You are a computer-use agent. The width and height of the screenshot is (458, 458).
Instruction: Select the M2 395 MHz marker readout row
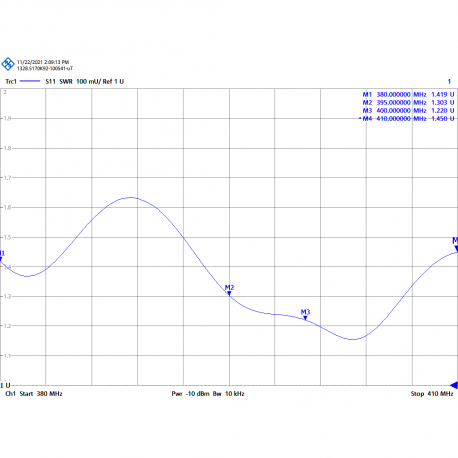coord(408,103)
